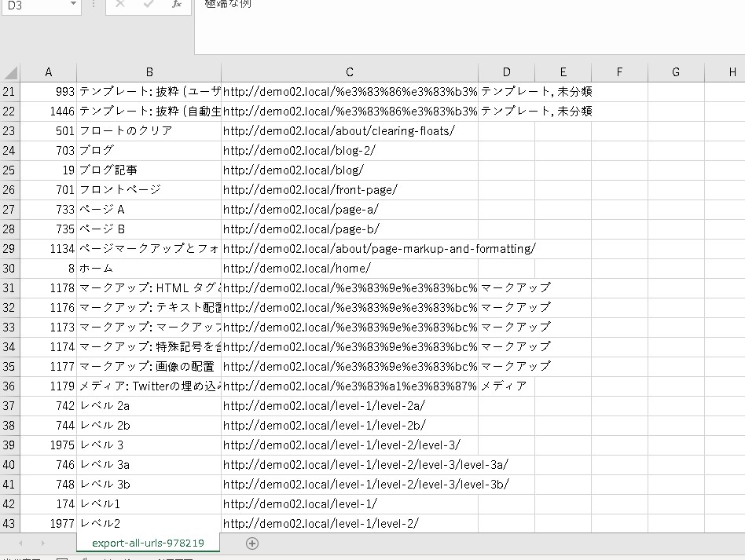Click the フロントページ title cell
Viewport: 745px width, 560px height.
149,189
